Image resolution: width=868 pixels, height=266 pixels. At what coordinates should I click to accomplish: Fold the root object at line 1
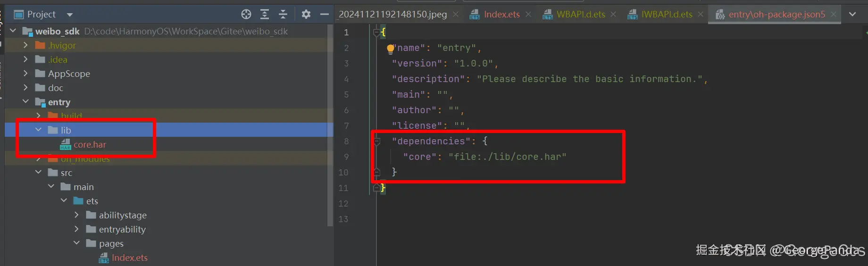tap(376, 32)
